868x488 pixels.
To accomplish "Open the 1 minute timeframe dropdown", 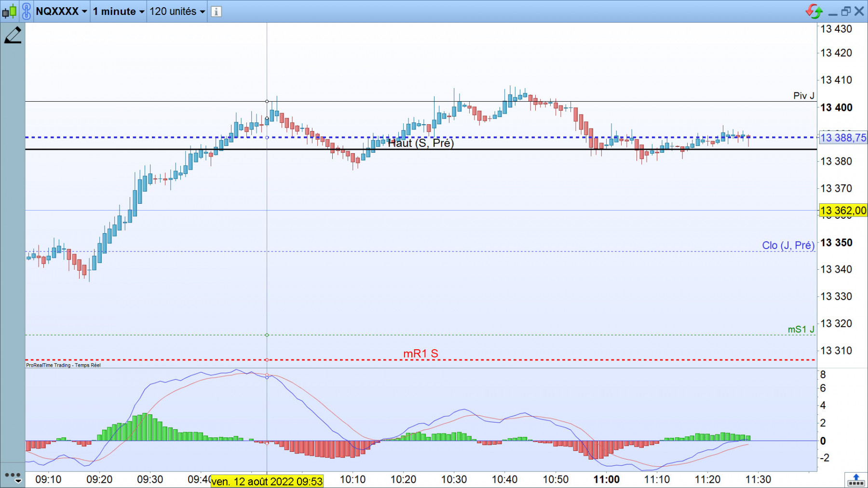I will coord(119,11).
